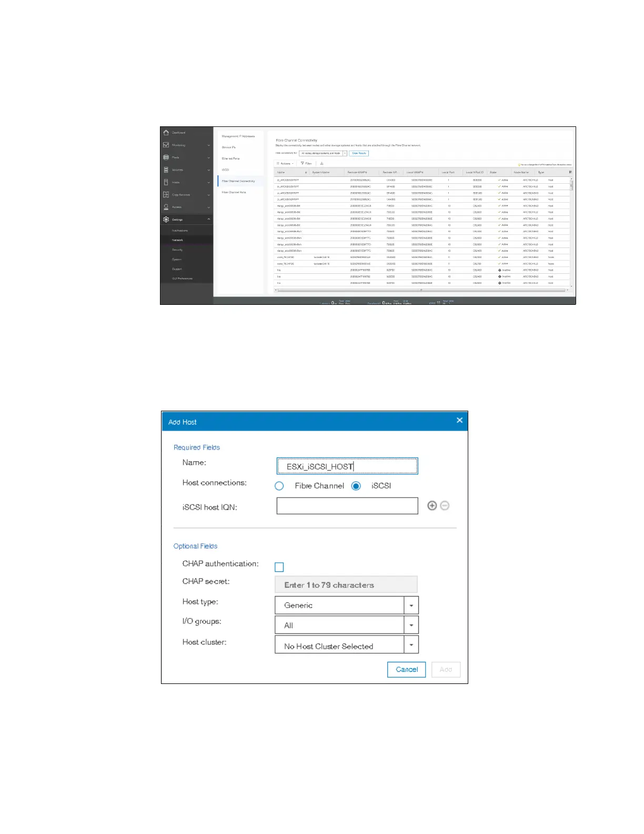Click the export download icon above table
The height and width of the screenshot is (834, 644).
click(321, 163)
